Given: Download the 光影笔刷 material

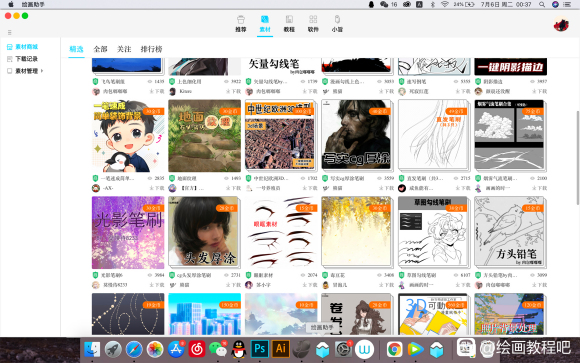Looking at the screenshot, I should coord(157,285).
